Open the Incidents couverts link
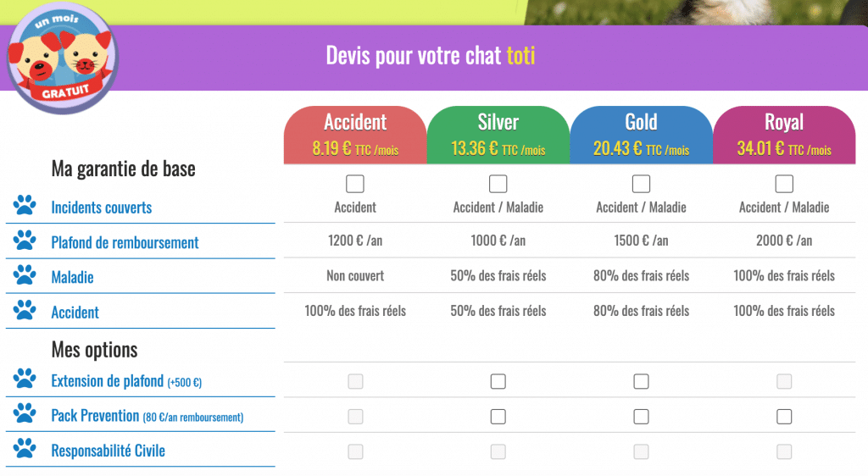 click(x=102, y=208)
